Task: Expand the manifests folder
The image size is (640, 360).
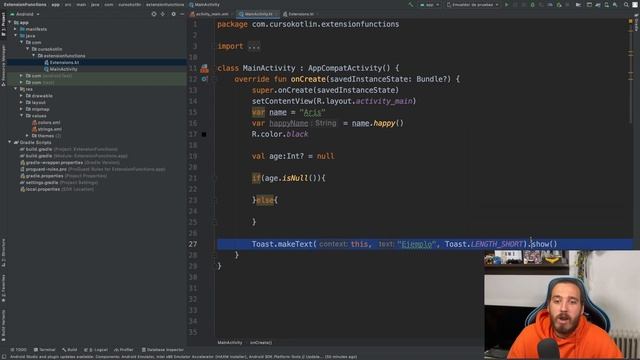Action: (16, 29)
